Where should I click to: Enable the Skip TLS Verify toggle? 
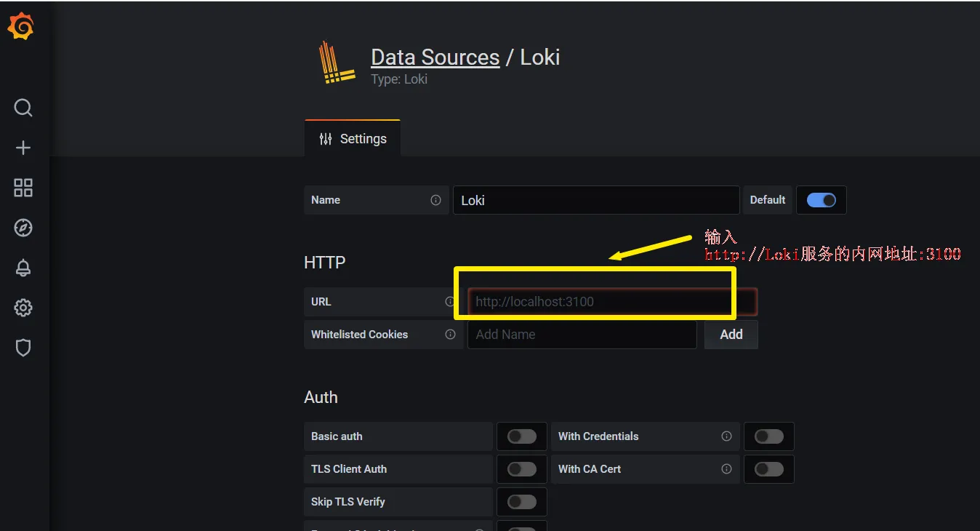(522, 502)
